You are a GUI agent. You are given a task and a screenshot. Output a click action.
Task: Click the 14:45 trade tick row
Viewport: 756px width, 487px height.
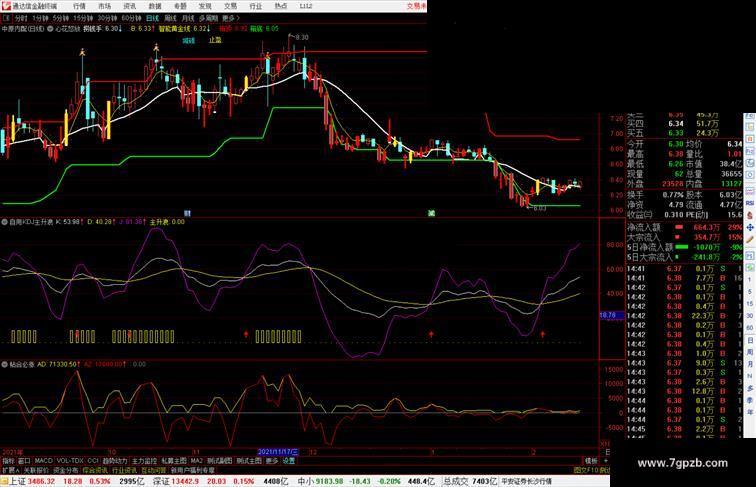pyautogui.click(x=684, y=429)
